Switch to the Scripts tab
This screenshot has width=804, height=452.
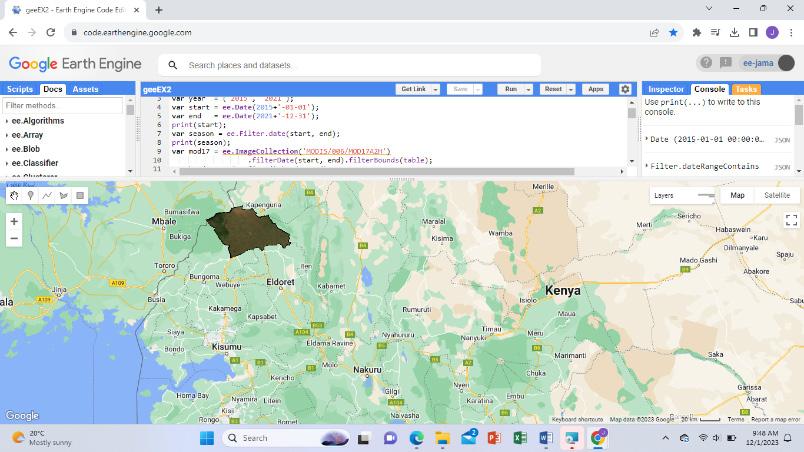[x=20, y=89]
